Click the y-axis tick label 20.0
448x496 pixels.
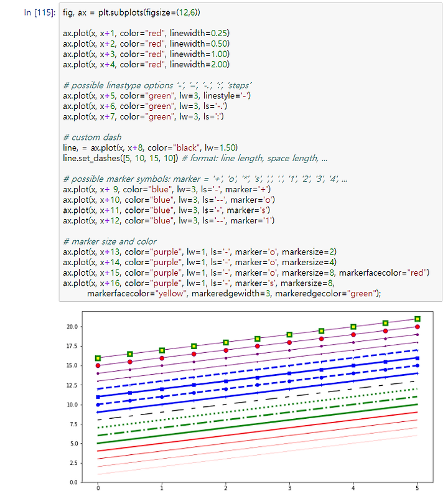(x=72, y=327)
